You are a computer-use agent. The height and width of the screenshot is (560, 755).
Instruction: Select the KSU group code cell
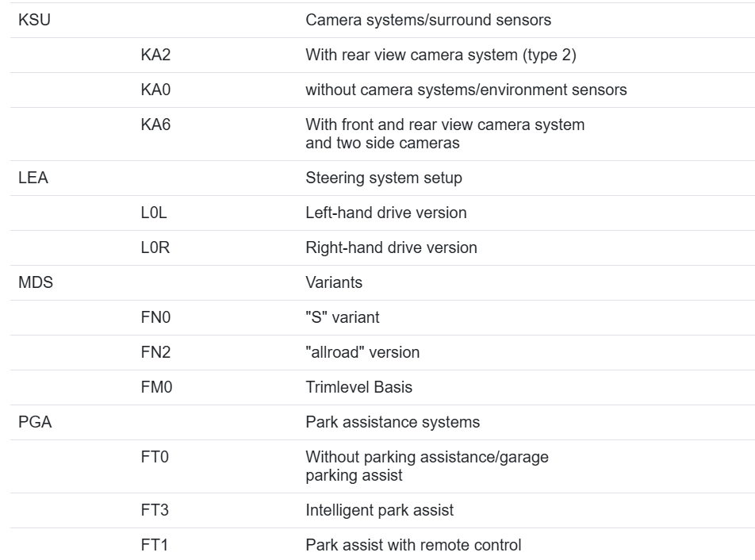tap(34, 20)
